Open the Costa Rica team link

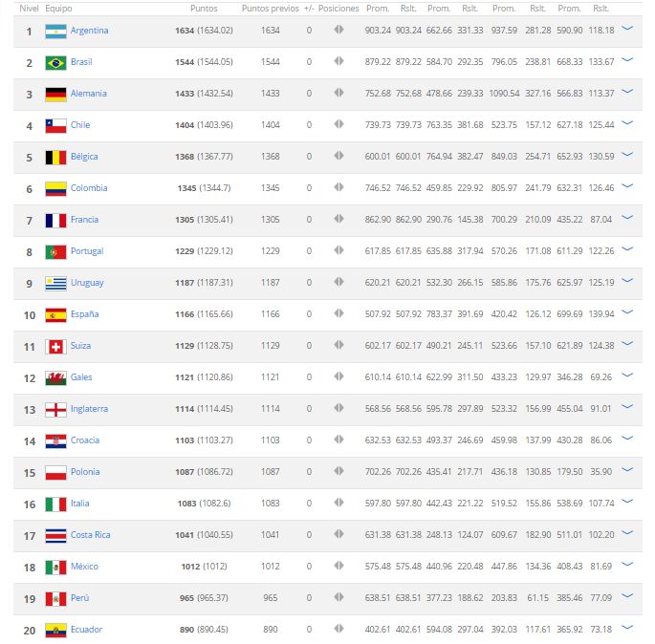[x=91, y=535]
